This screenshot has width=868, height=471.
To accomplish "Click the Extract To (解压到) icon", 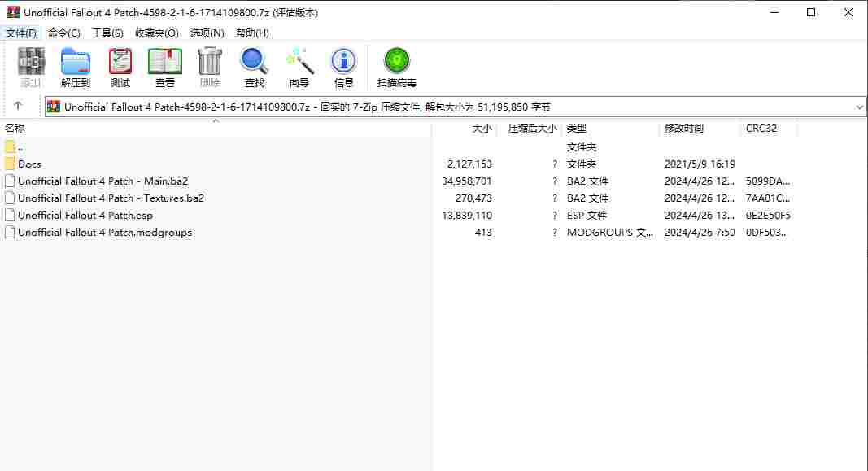I will [x=76, y=62].
